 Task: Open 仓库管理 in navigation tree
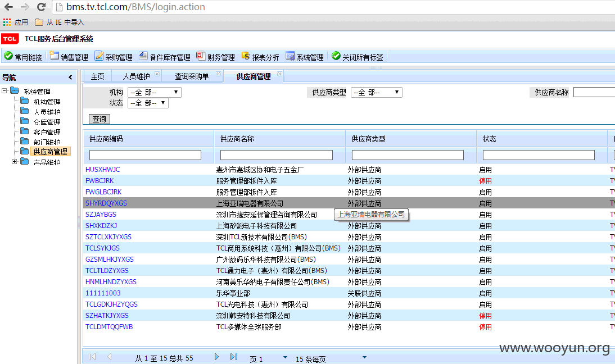point(47,122)
